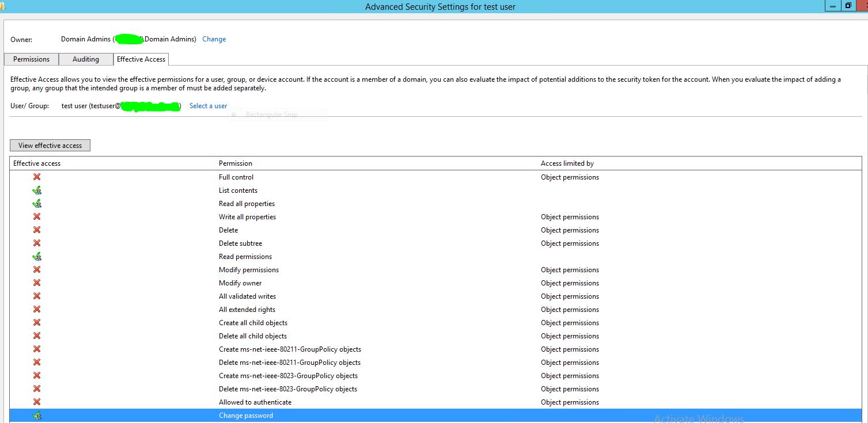
Task: Restore the window using the title bar button
Action: pos(848,6)
